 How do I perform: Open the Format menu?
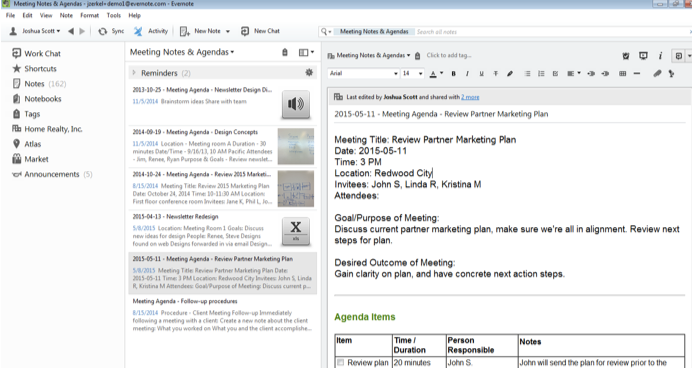[89, 15]
